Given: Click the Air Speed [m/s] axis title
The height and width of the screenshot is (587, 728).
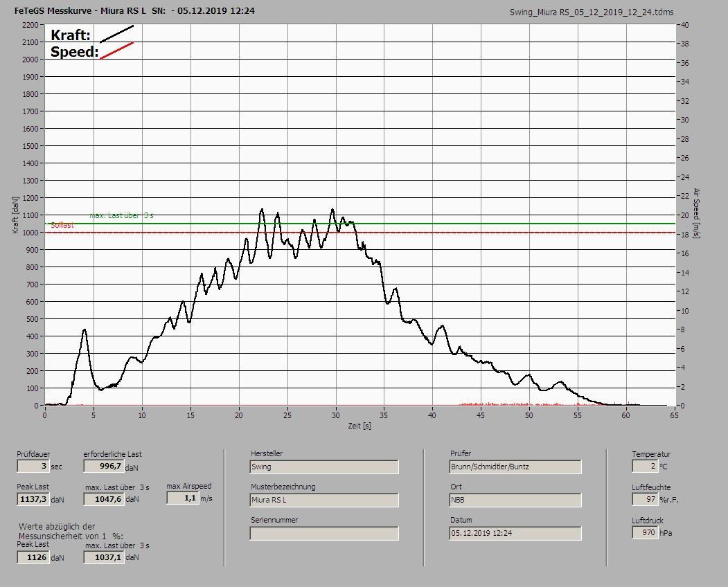Looking at the screenshot, I should (696, 213).
